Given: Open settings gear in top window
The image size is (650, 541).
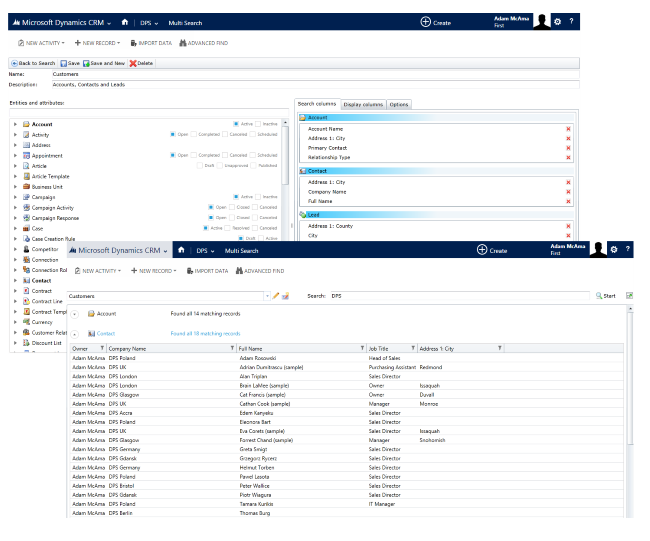Looking at the screenshot, I should click(x=558, y=22).
